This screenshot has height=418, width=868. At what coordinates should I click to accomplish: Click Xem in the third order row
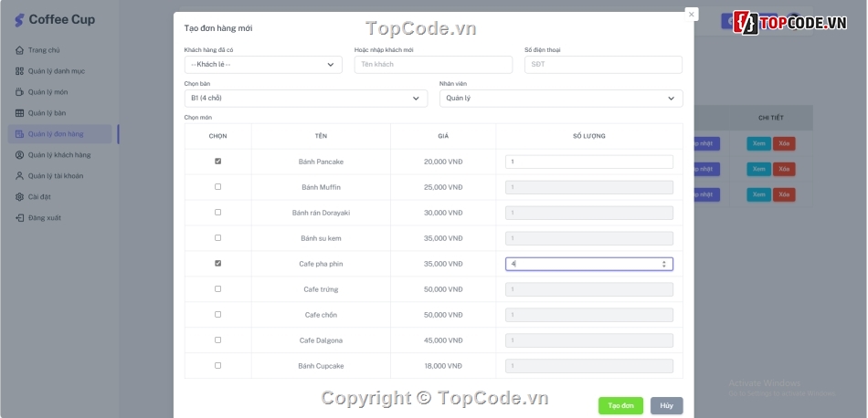point(758,194)
